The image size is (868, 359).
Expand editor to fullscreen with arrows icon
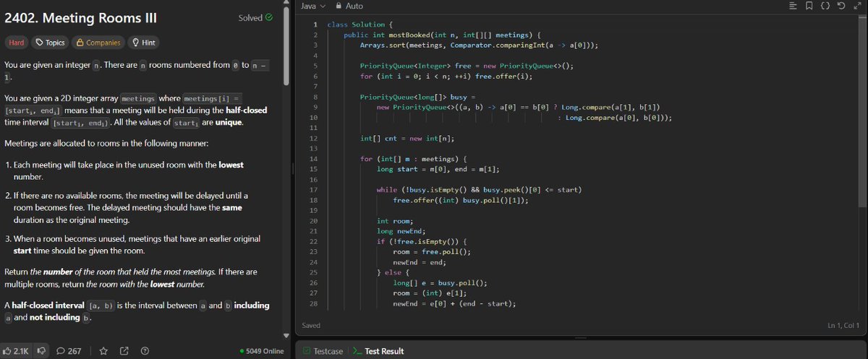click(x=858, y=6)
